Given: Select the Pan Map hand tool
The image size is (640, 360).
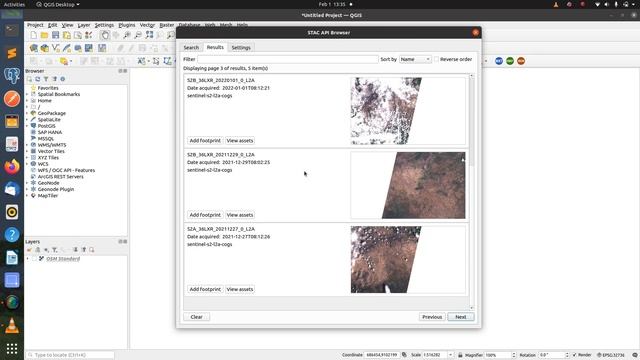Looking at the screenshot, I should [x=105, y=36].
